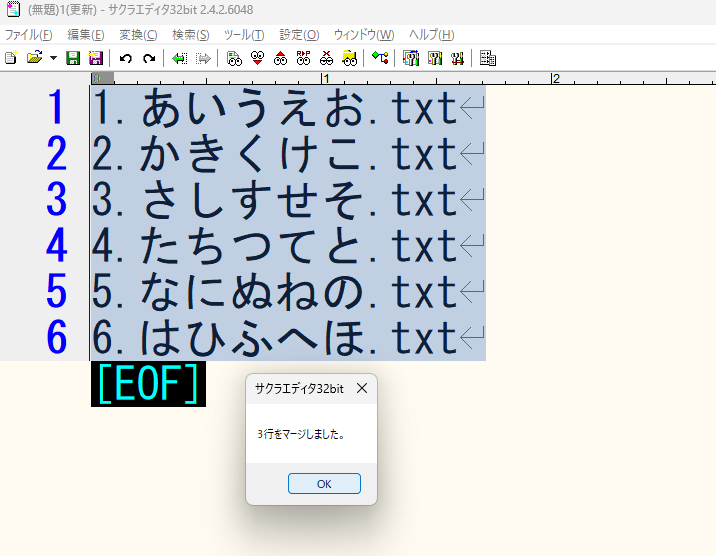Click the Sakura Editor title bar icon
Viewport: 716px width, 556px height.
(13, 9)
